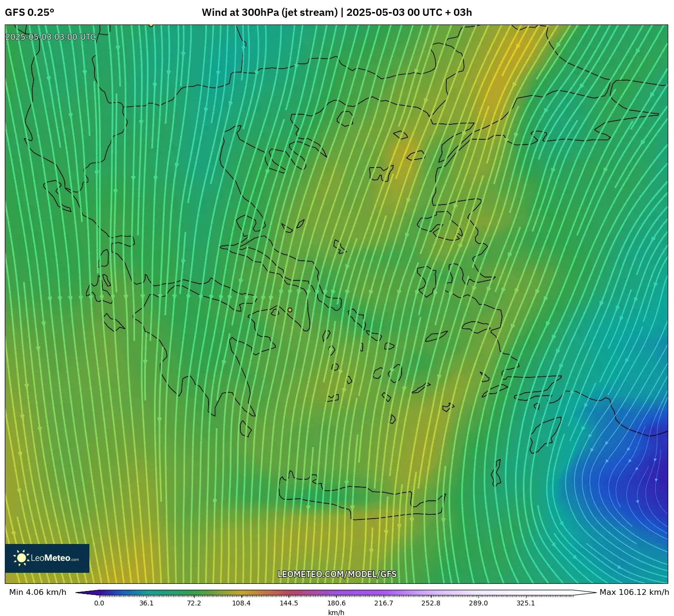674x616 pixels.
Task: Click the LEOMETEO.COM/MODEL/GFS watermark text
Action: [x=337, y=574]
